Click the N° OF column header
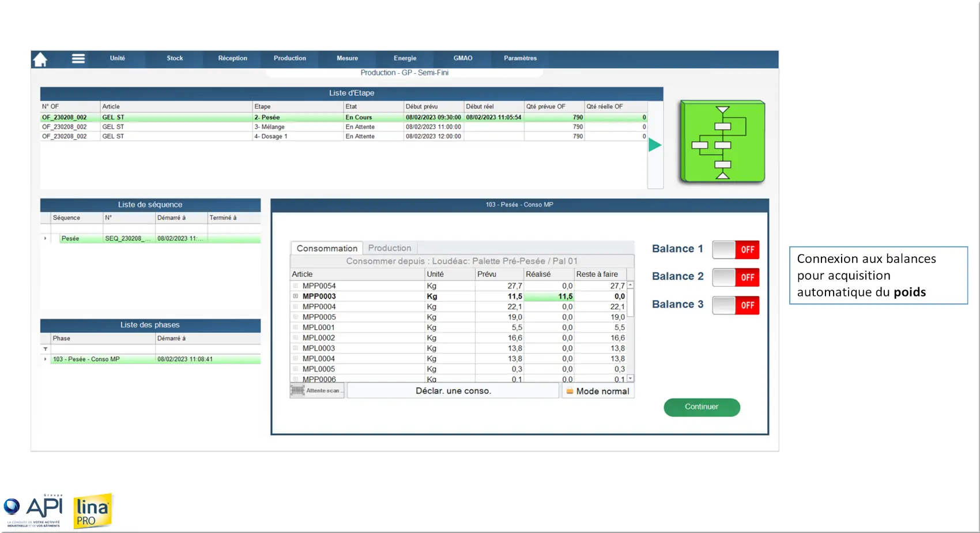 click(70, 107)
